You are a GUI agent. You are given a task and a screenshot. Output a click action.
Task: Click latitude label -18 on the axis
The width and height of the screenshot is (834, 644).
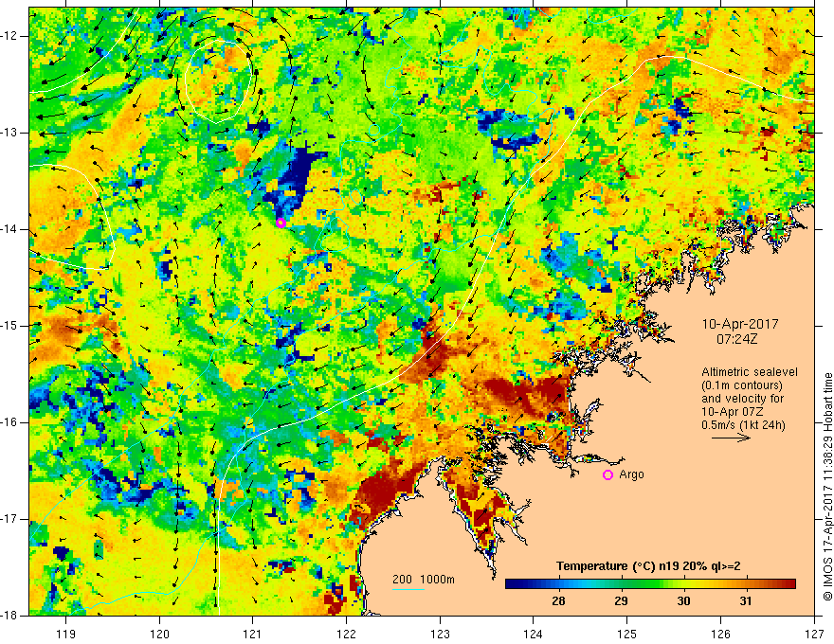[x=9, y=616]
